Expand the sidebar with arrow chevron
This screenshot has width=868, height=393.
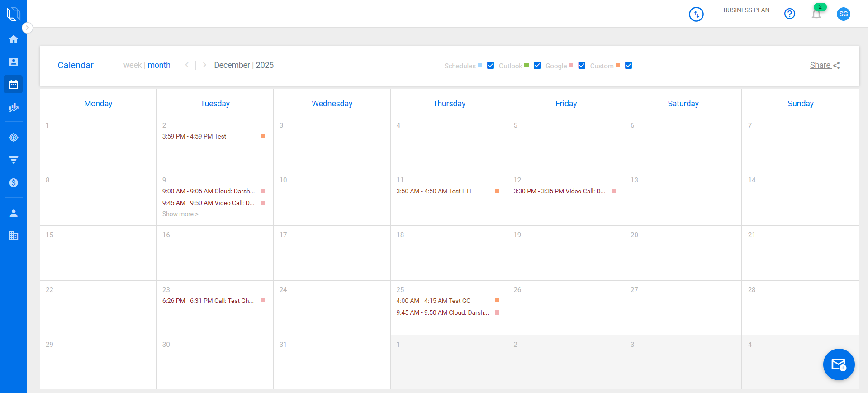(x=27, y=28)
